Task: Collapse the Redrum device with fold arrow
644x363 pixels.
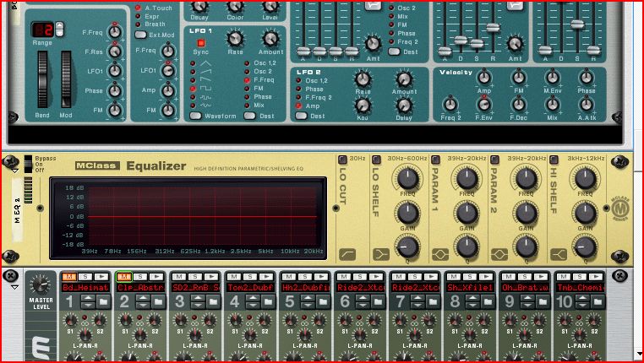Action: (x=14, y=288)
